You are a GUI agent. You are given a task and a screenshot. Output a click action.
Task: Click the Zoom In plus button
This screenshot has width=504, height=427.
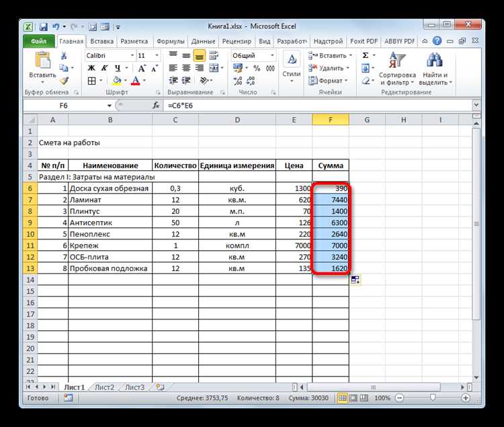[466, 398]
